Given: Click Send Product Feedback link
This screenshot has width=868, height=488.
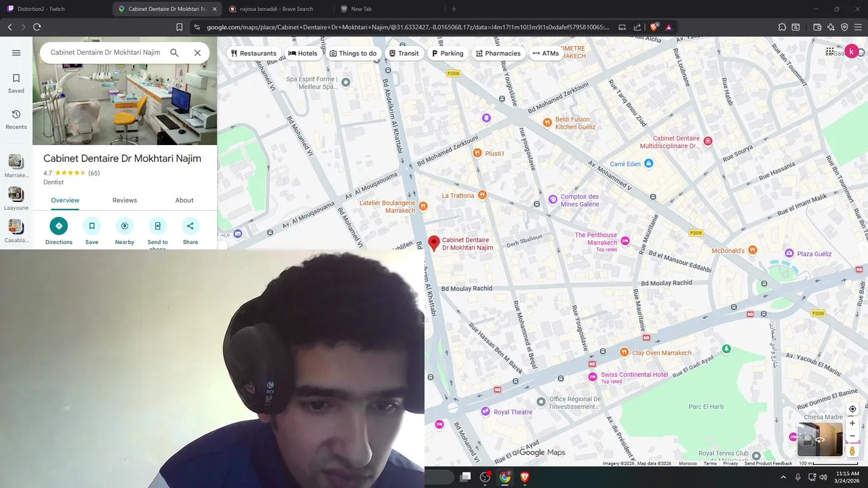Looking at the screenshot, I should coord(768,464).
